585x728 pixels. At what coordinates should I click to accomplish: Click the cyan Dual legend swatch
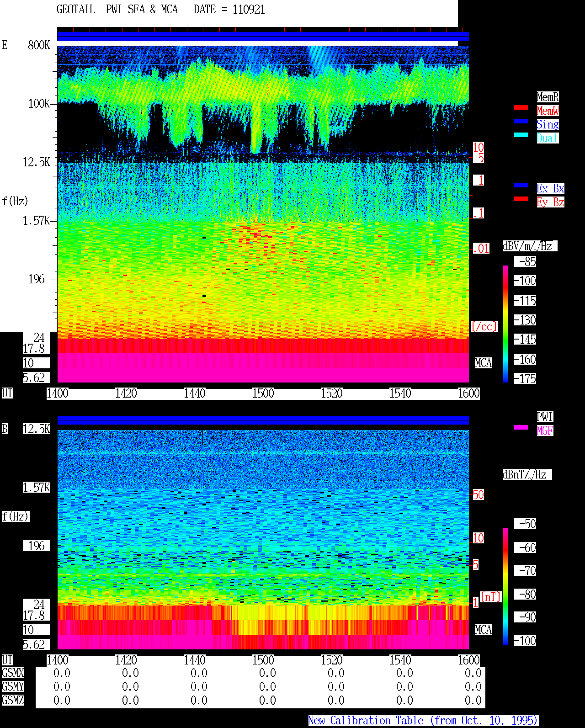click(521, 135)
